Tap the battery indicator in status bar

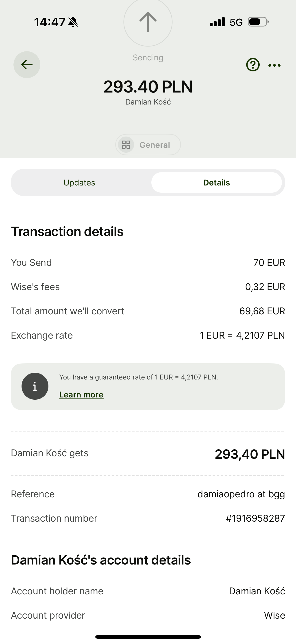[258, 22]
